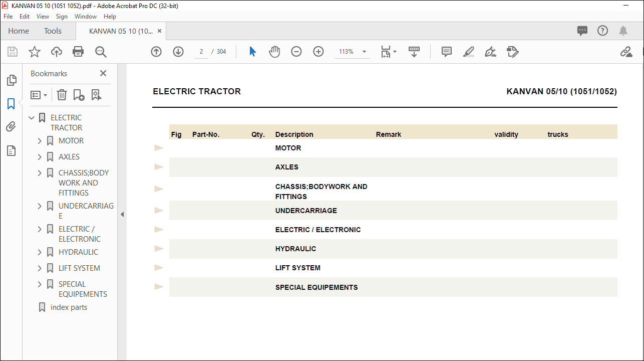Open the Edit menu

pyautogui.click(x=25, y=17)
